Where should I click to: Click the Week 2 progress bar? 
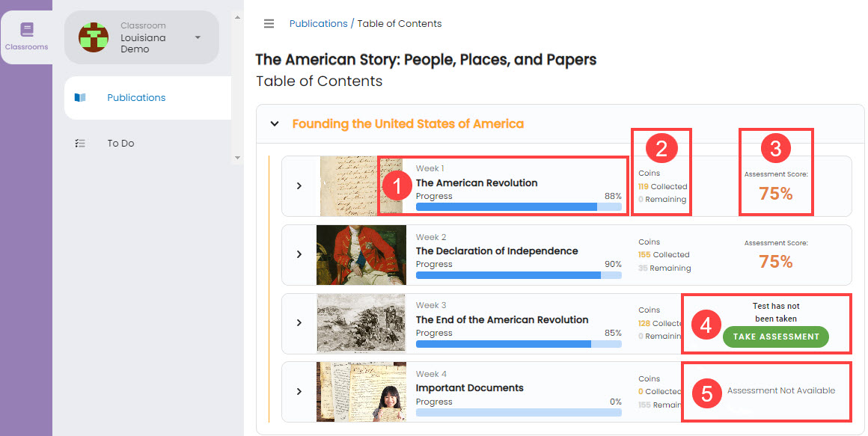pos(518,274)
